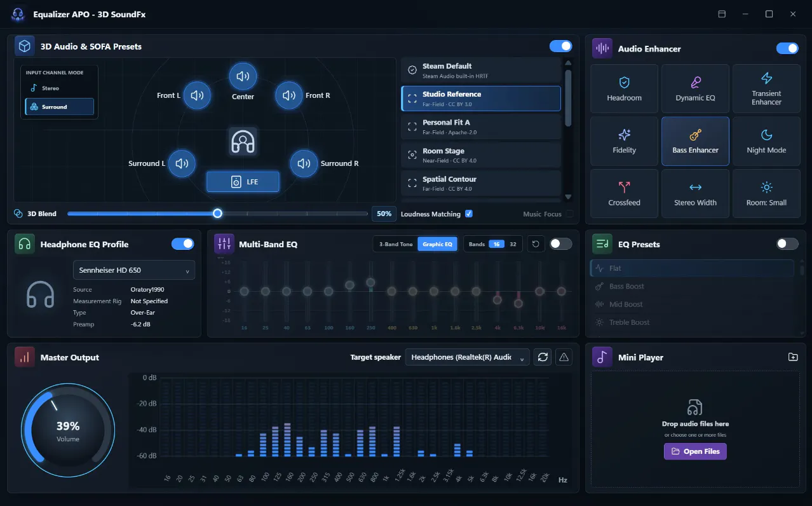Click the 3D Audio cube panel icon
812x506 pixels.
(x=25, y=46)
